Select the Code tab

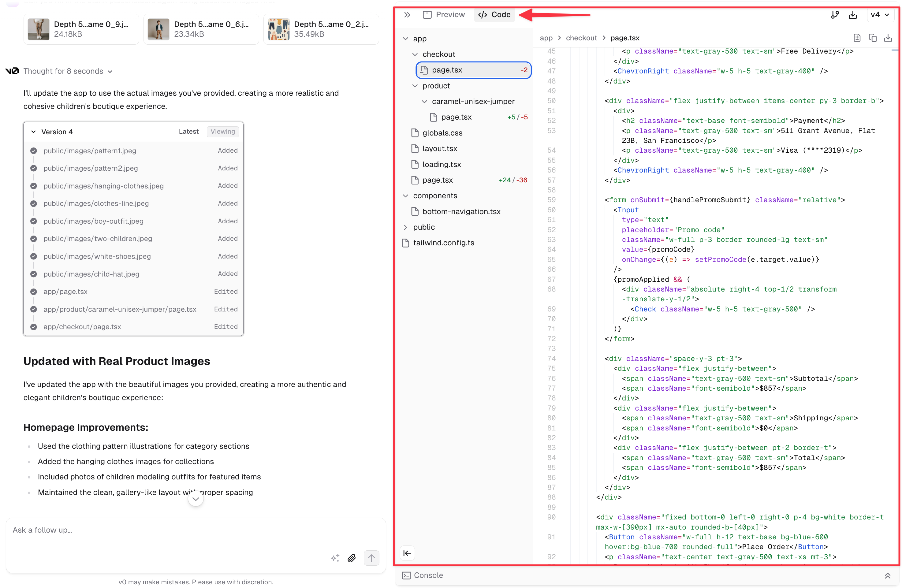(494, 14)
